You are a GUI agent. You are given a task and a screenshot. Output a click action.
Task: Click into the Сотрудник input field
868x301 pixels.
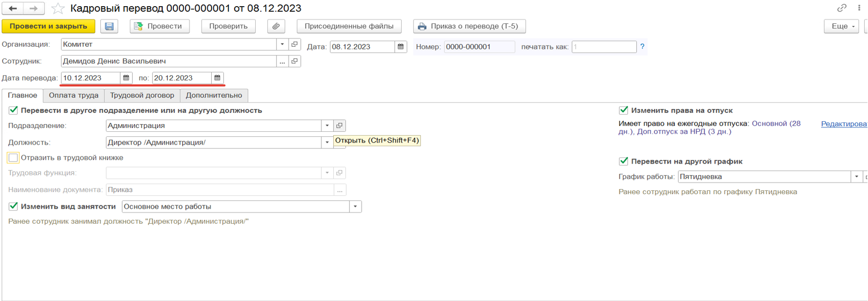point(169,61)
